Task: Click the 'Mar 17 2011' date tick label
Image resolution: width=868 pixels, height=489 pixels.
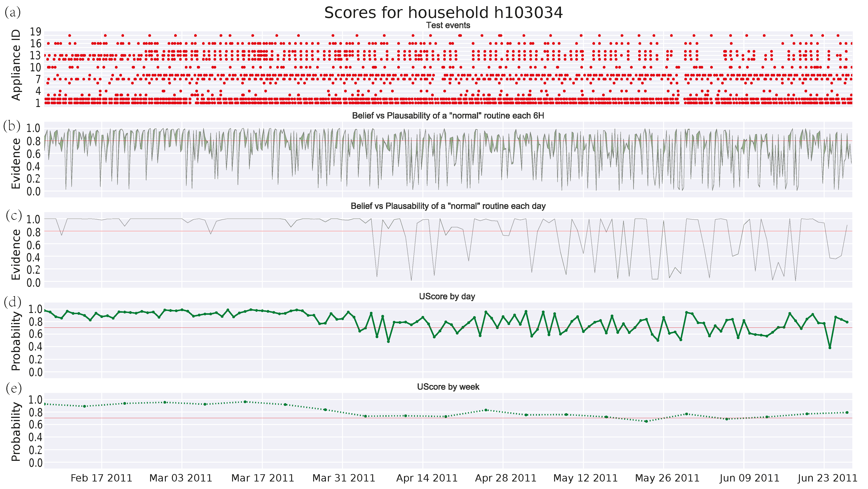Action: (263, 478)
